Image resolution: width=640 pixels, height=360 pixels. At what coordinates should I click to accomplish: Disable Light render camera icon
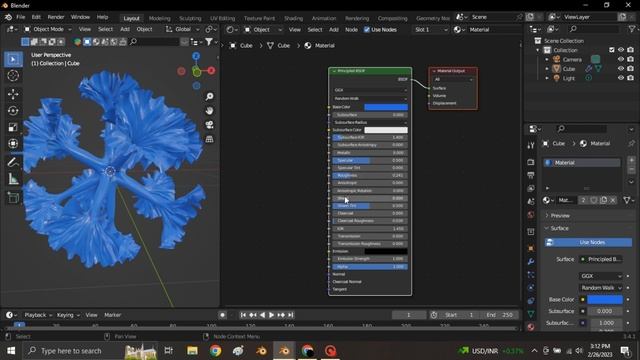click(x=631, y=78)
